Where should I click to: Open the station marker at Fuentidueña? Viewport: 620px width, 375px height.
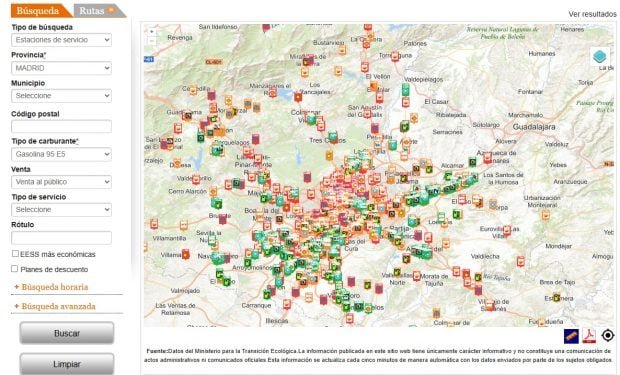click(x=542, y=322)
